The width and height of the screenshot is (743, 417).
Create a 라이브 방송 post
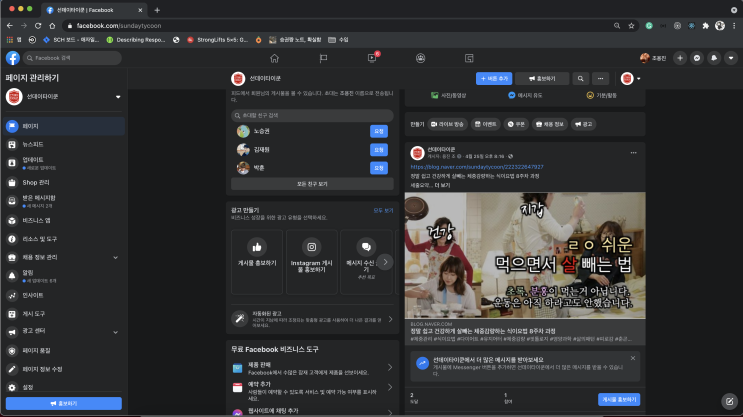click(447, 124)
